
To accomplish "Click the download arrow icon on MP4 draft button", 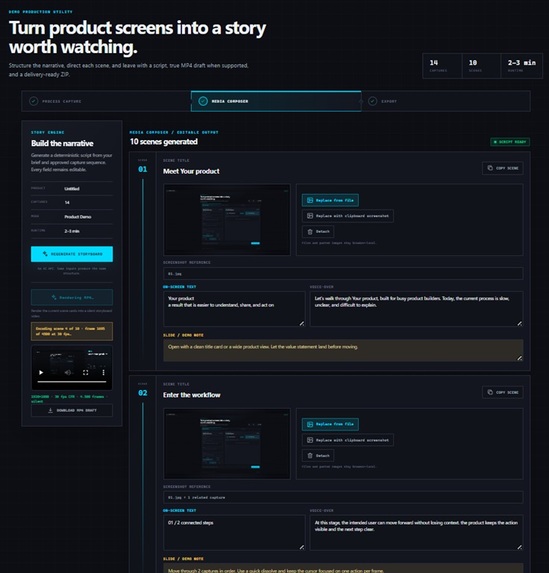I will pyautogui.click(x=50, y=410).
